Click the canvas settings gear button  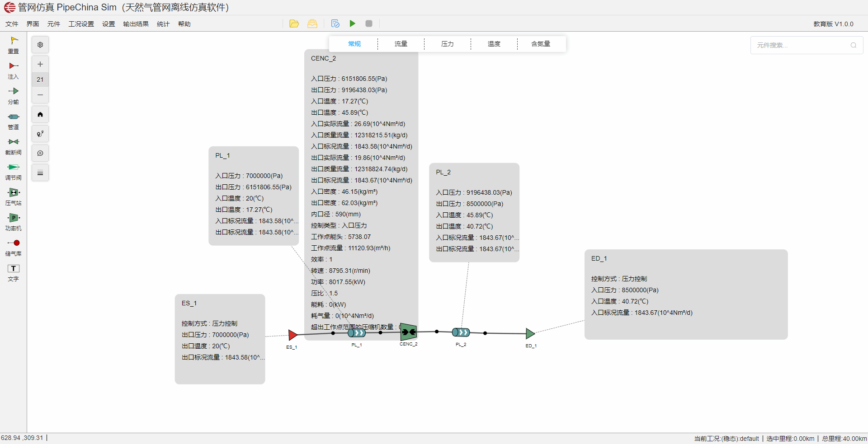(x=40, y=45)
